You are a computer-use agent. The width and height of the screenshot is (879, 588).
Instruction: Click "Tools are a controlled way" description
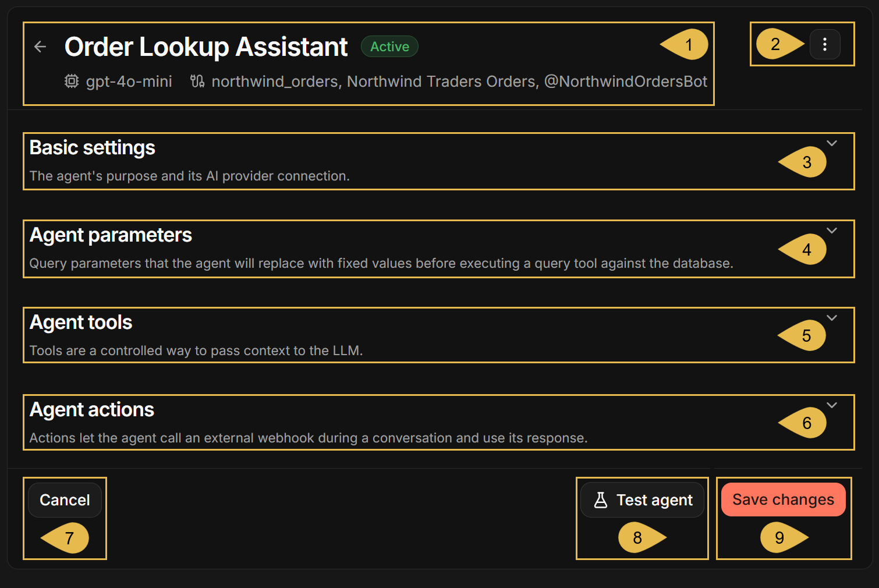pos(196,350)
